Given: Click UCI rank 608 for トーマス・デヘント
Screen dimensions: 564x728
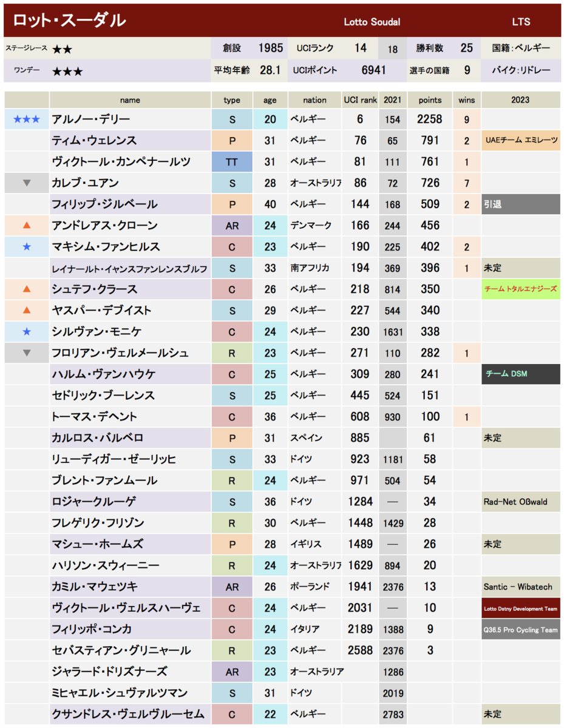Looking at the screenshot, I should pyautogui.click(x=360, y=417).
